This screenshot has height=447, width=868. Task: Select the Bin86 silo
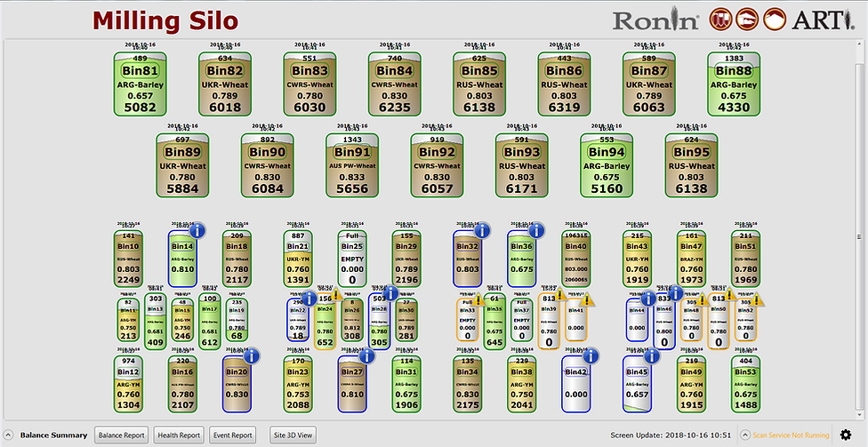coord(564,84)
